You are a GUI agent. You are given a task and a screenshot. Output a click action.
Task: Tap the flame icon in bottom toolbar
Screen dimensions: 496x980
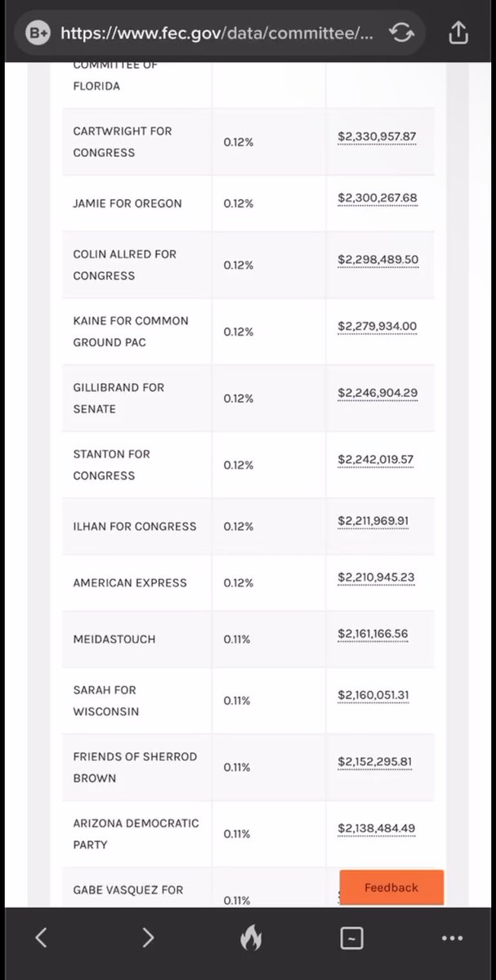tap(250, 939)
